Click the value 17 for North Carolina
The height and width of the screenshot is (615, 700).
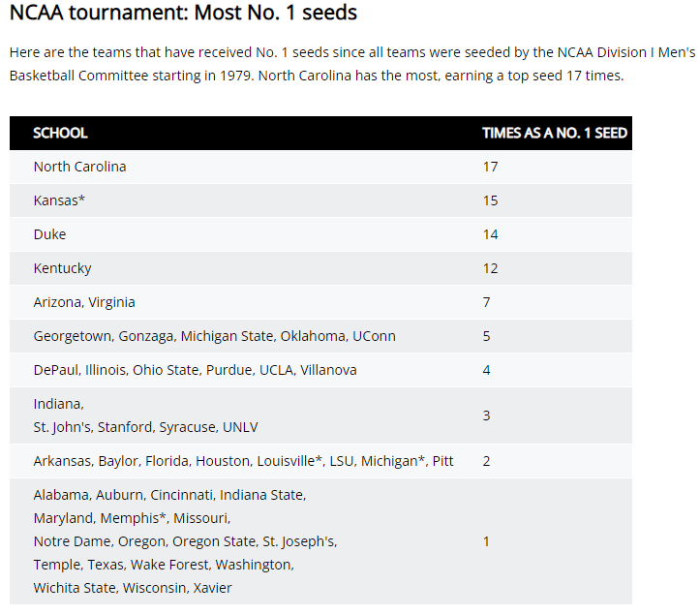pos(490,167)
